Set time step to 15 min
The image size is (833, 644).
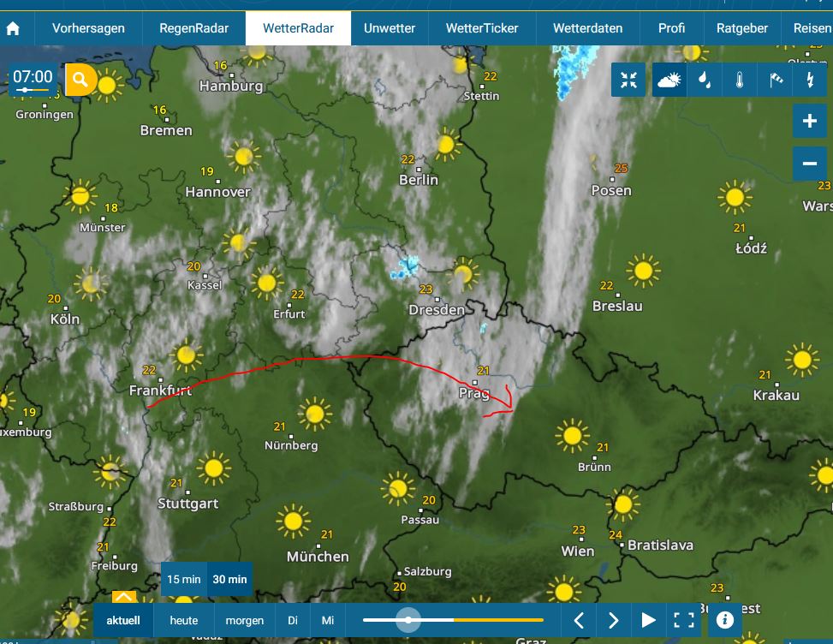click(x=184, y=579)
